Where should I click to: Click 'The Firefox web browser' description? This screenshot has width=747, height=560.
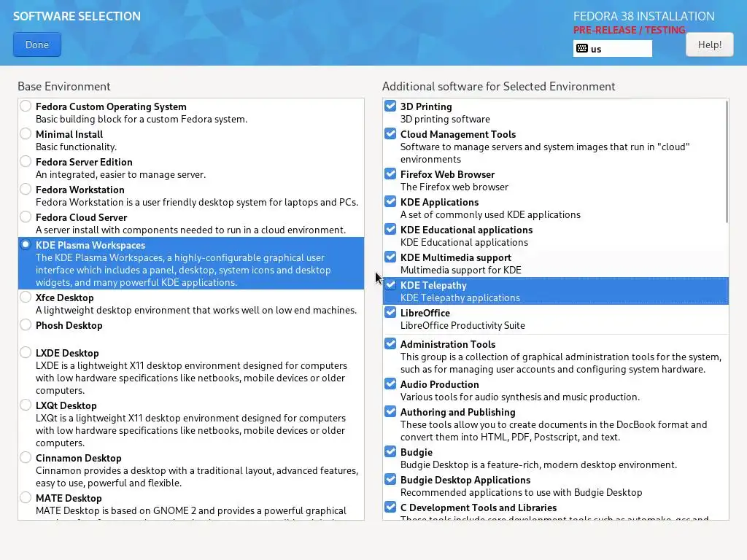click(x=454, y=187)
